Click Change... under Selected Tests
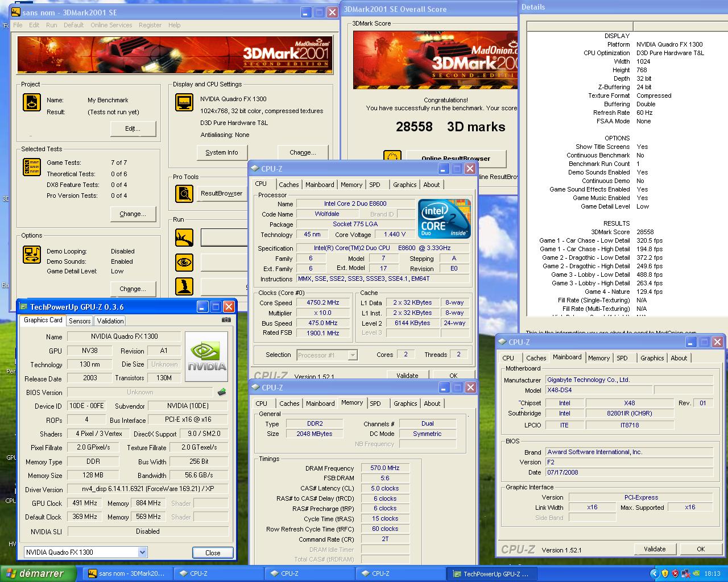728x582 pixels. click(133, 214)
